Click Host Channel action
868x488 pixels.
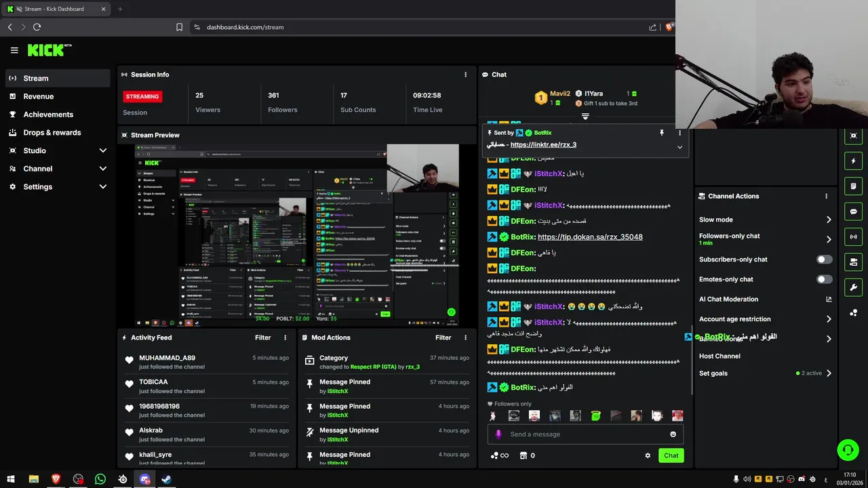pos(719,357)
